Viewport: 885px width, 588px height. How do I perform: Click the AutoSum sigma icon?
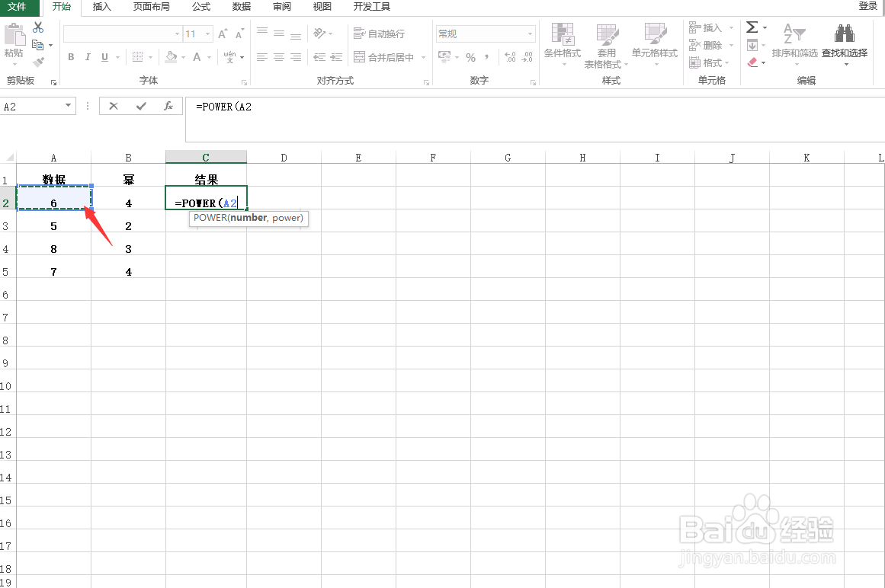pos(752,27)
